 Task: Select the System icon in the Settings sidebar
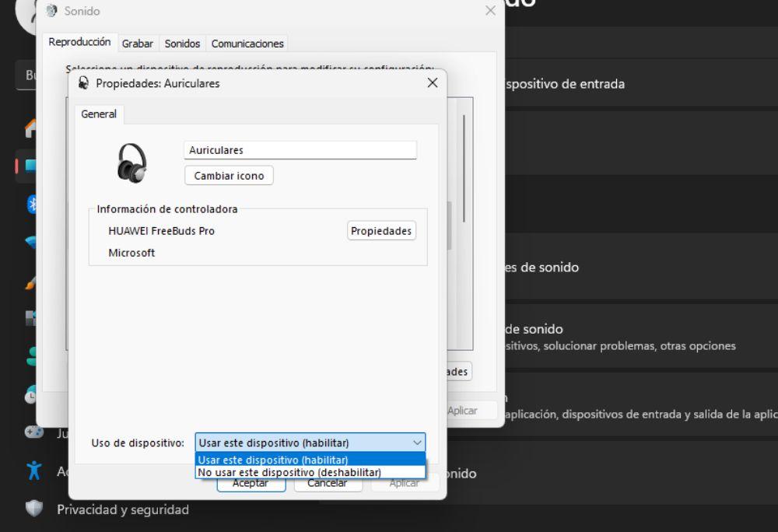tap(33, 166)
